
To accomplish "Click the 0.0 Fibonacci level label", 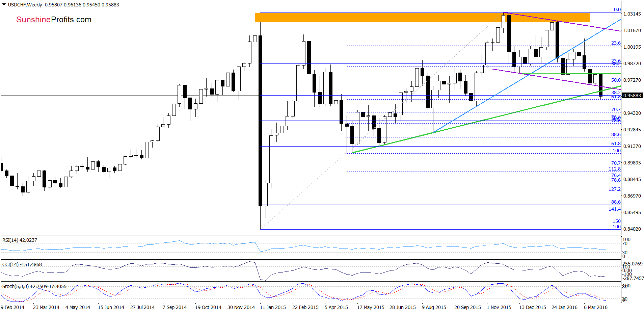I will pyautogui.click(x=617, y=9).
